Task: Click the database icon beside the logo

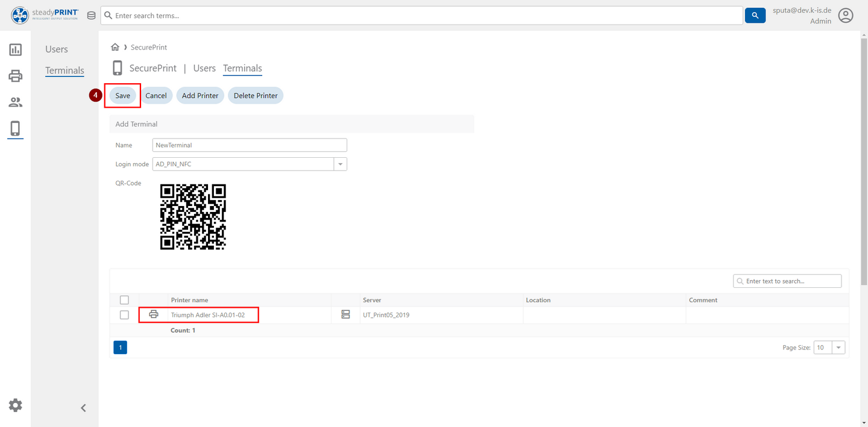Action: tap(91, 16)
